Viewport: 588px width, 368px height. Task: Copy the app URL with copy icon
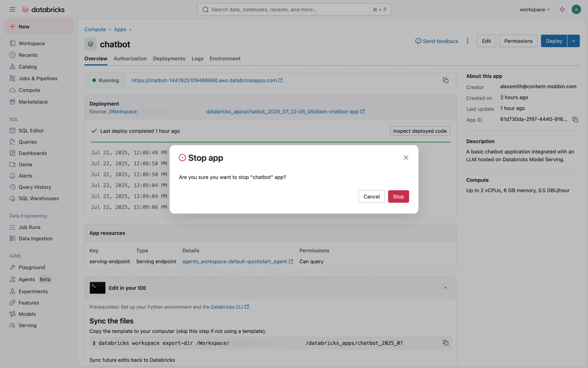445,80
